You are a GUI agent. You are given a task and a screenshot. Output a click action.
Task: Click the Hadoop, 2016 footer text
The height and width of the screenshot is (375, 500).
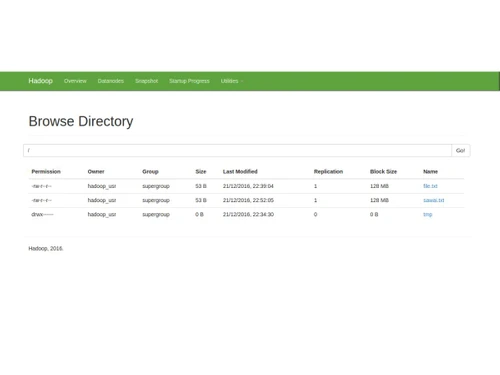tap(46, 248)
